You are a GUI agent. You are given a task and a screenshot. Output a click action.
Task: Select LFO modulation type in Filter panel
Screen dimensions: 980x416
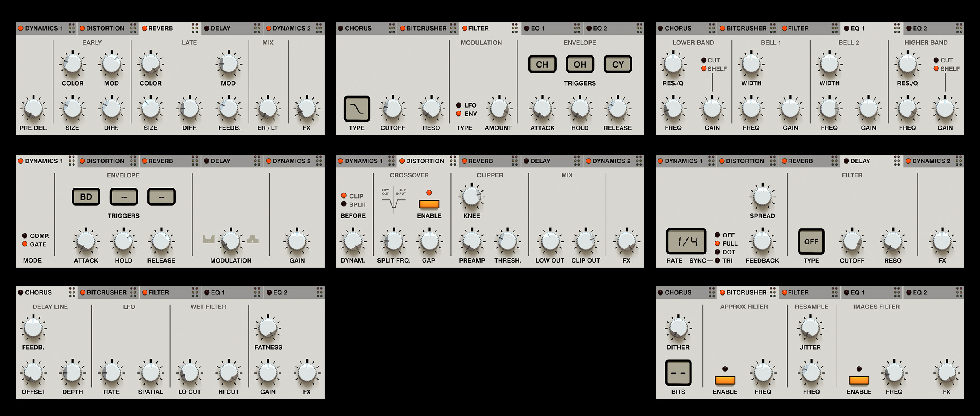tap(466, 105)
